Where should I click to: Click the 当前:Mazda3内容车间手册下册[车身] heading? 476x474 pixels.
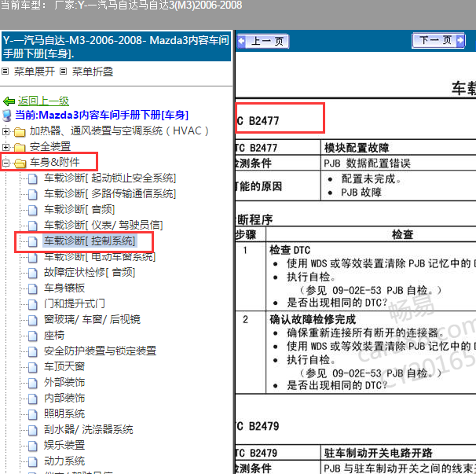101,115
